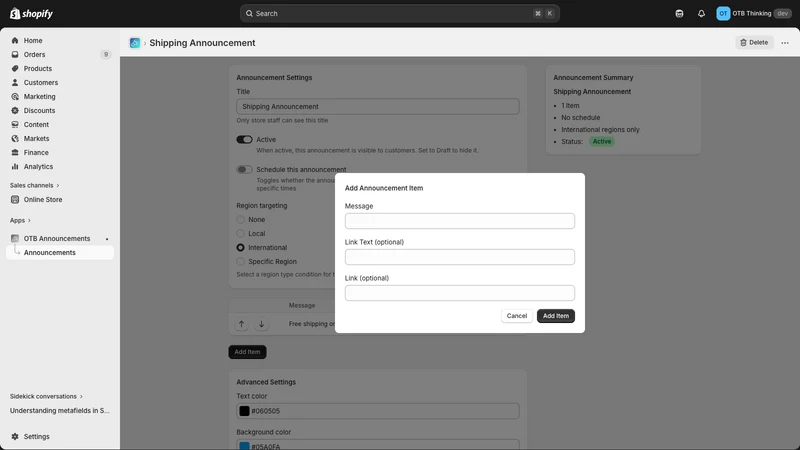Click Products tag icon
Image resolution: width=800 pixels, height=450 pixels.
point(15,68)
